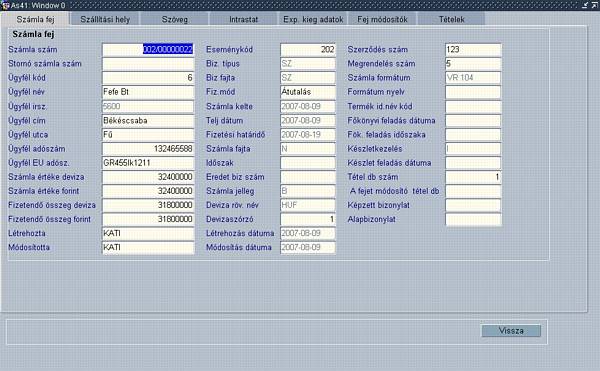
Task: Open the Fej módosítók tab
Action: (x=382, y=19)
